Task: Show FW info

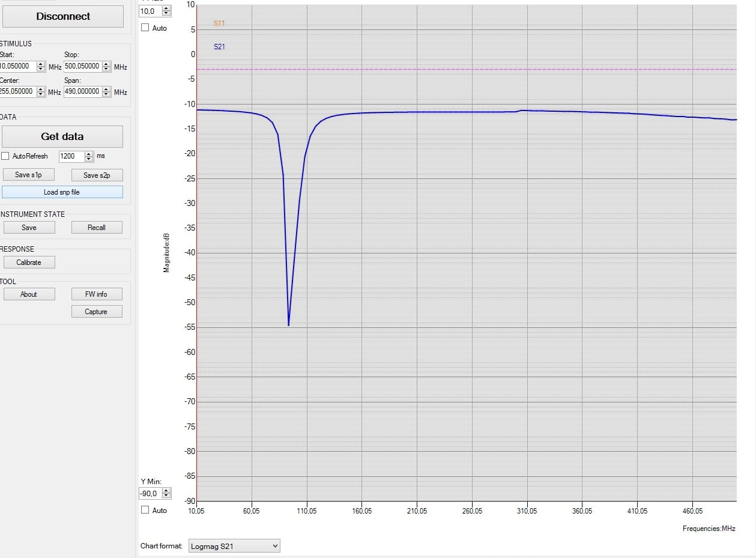Action: pos(97,294)
